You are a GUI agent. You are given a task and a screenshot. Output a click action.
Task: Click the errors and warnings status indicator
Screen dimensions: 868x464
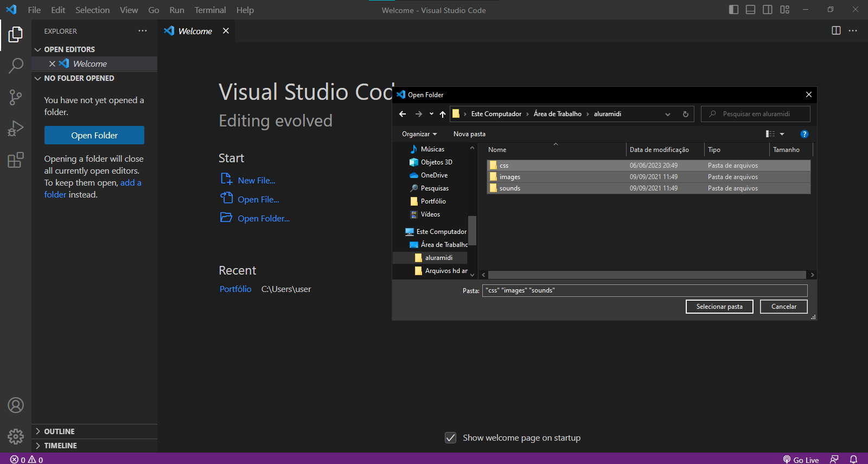coord(27,459)
